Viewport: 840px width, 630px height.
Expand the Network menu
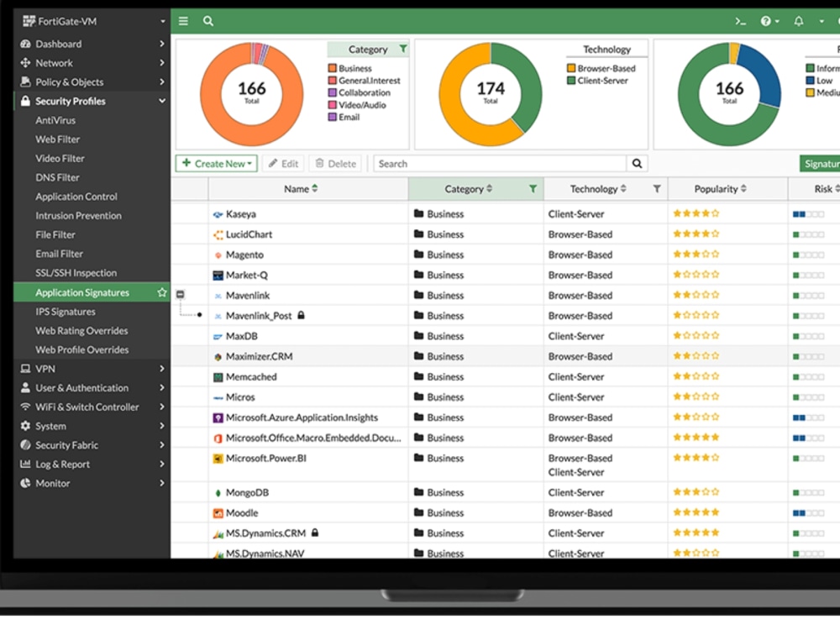point(92,63)
